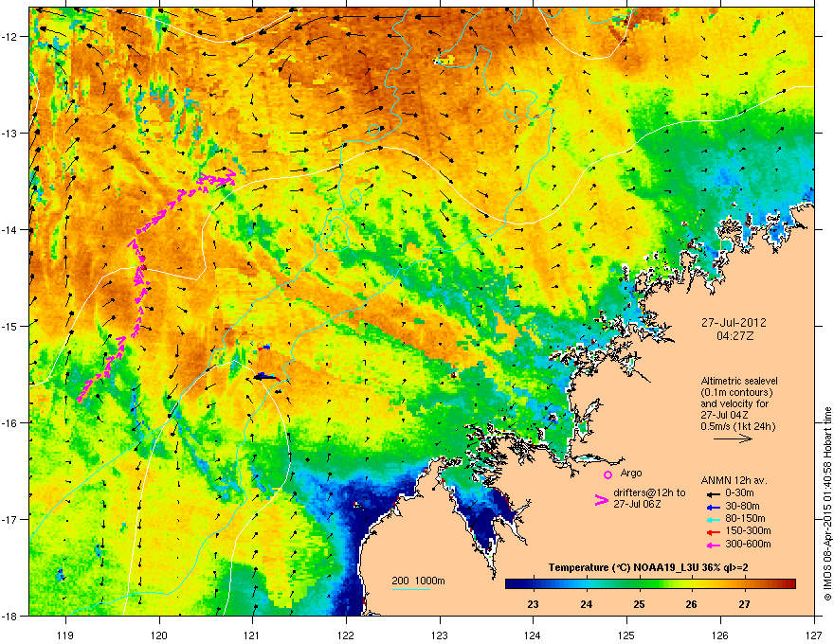Image resolution: width=834 pixels, height=644 pixels.
Task: Click the '27-Jul 06Z' legend text
Action: [x=637, y=504]
